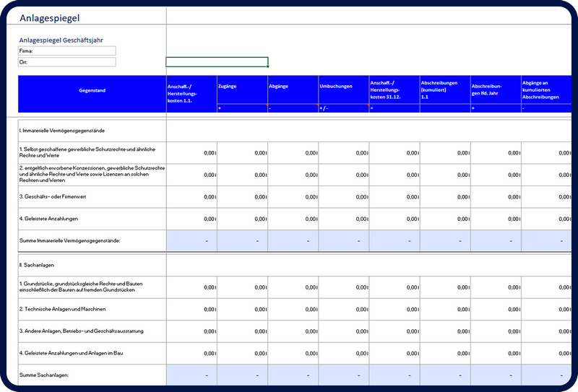Select Zugänge value for Geschäfts- oder Firmenwert
578x392 pixels.
point(242,196)
